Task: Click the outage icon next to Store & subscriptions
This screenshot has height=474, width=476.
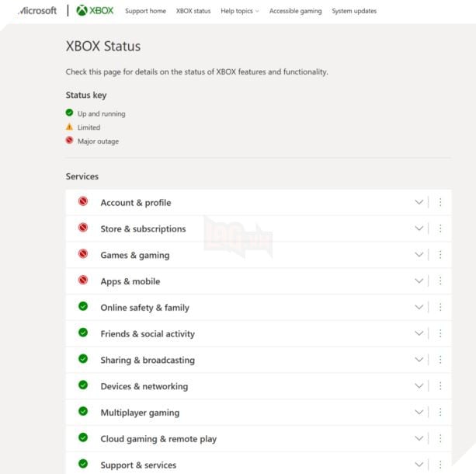Action: click(x=83, y=227)
